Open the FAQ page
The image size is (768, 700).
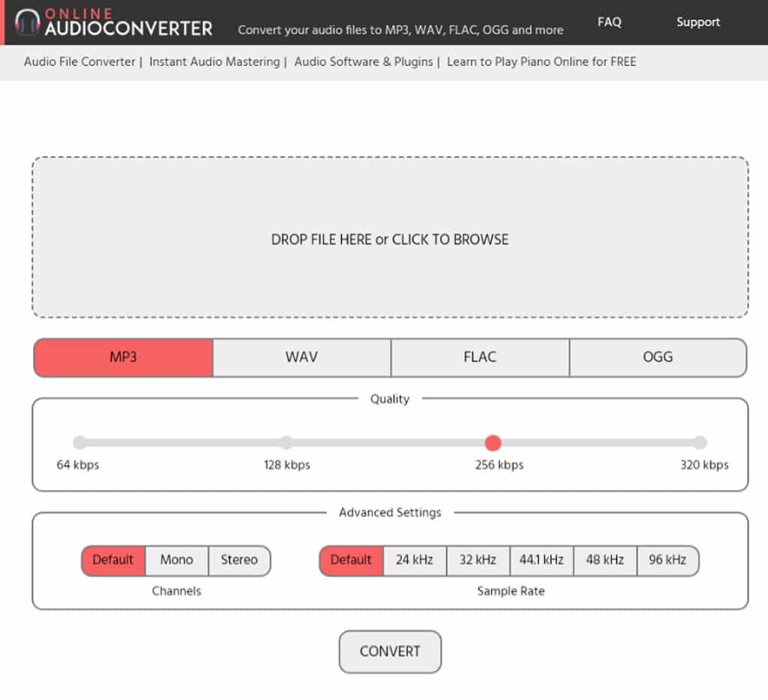click(609, 22)
